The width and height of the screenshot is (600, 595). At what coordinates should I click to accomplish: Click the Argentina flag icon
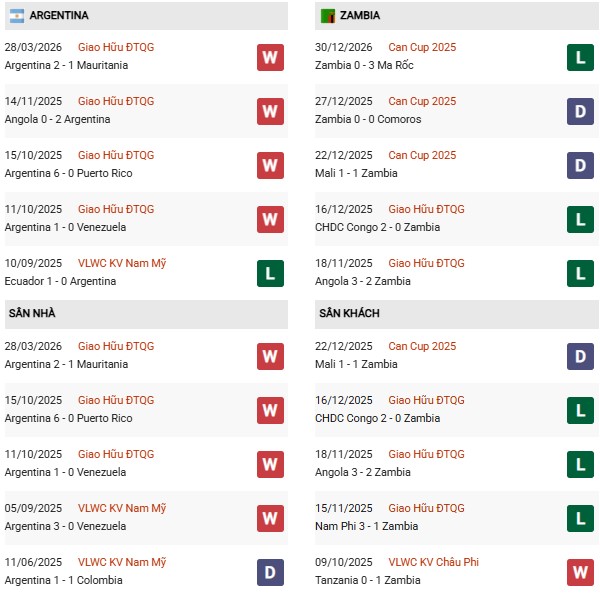tap(15, 16)
